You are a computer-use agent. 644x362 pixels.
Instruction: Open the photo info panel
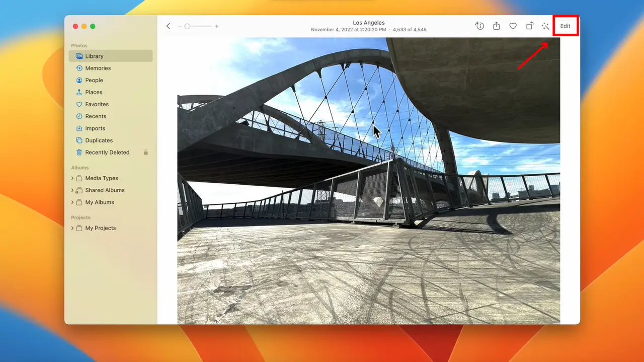(x=479, y=26)
